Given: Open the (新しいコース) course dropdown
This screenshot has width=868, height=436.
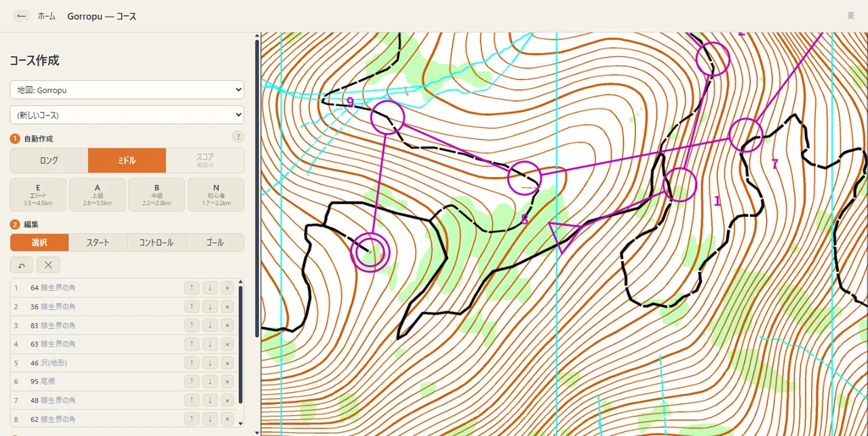Looking at the screenshot, I should (127, 115).
